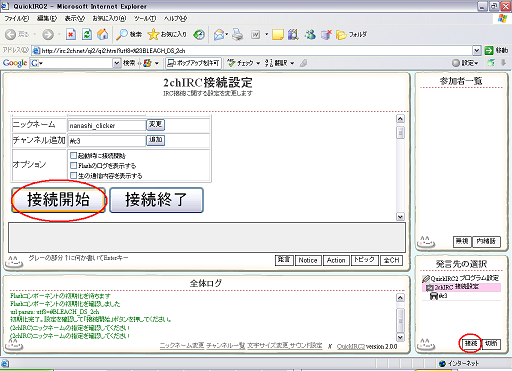Click the 内緒話 button under the participant list
512x371 pixels.
pos(486,241)
